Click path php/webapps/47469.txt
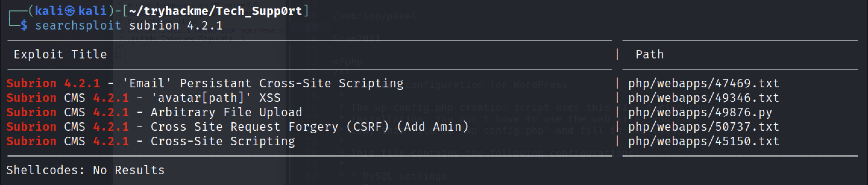Screen dimensions: 868x185 704,83
